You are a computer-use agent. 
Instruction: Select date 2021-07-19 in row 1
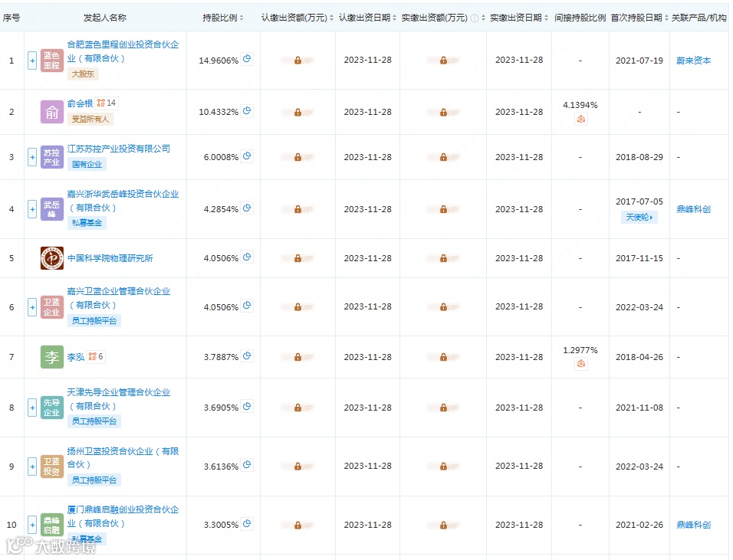(639, 61)
